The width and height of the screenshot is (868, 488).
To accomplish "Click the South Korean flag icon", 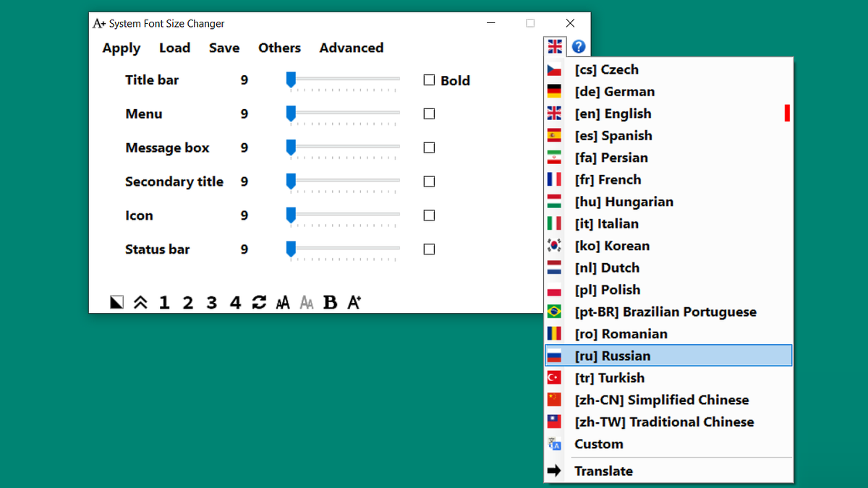I will pyautogui.click(x=554, y=246).
